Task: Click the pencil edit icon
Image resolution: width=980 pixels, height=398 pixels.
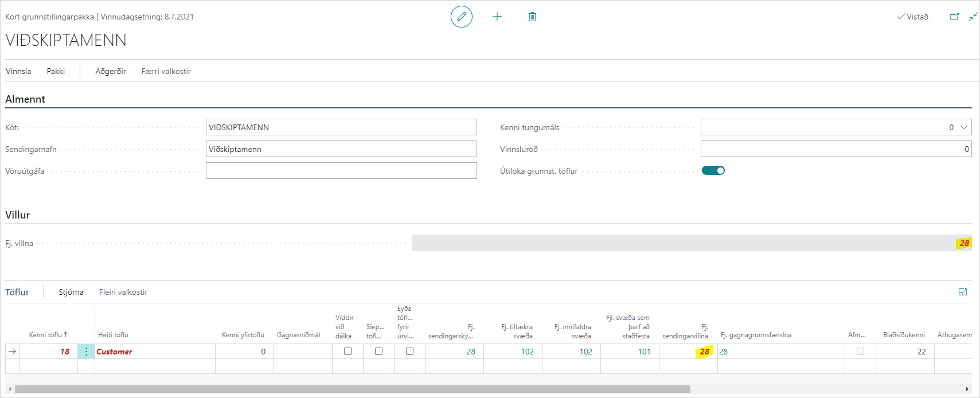Action: (462, 17)
